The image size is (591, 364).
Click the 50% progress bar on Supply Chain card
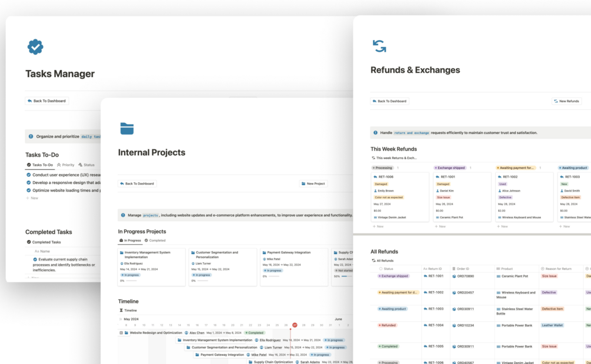pyautogui.click(x=346, y=276)
